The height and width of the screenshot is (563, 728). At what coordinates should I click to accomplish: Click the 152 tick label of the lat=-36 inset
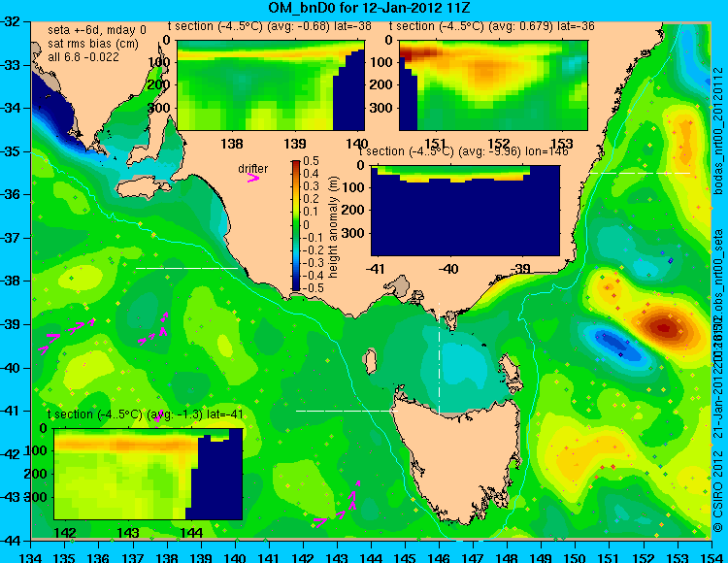click(x=499, y=144)
